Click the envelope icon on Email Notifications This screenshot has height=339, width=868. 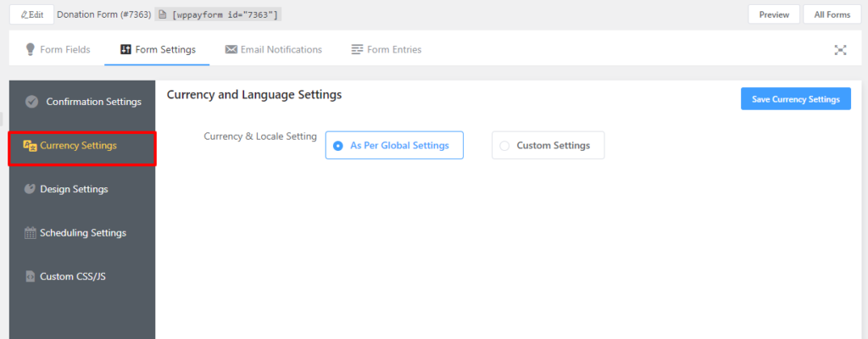tap(231, 49)
